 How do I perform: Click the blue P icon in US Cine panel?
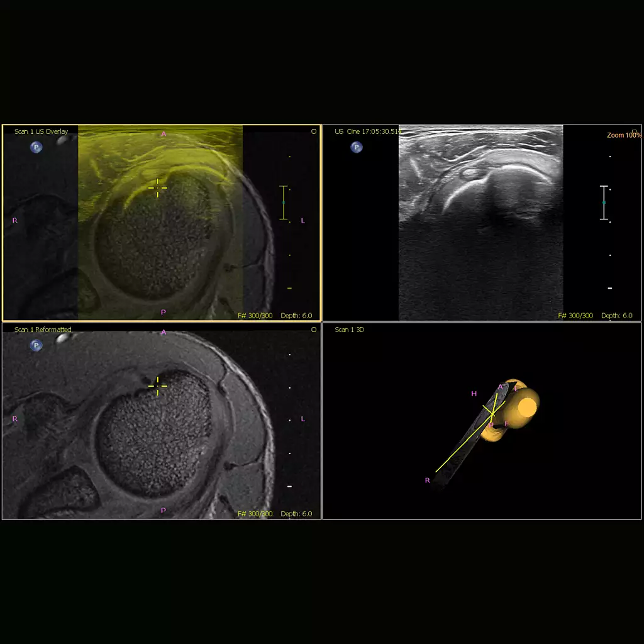point(357,147)
